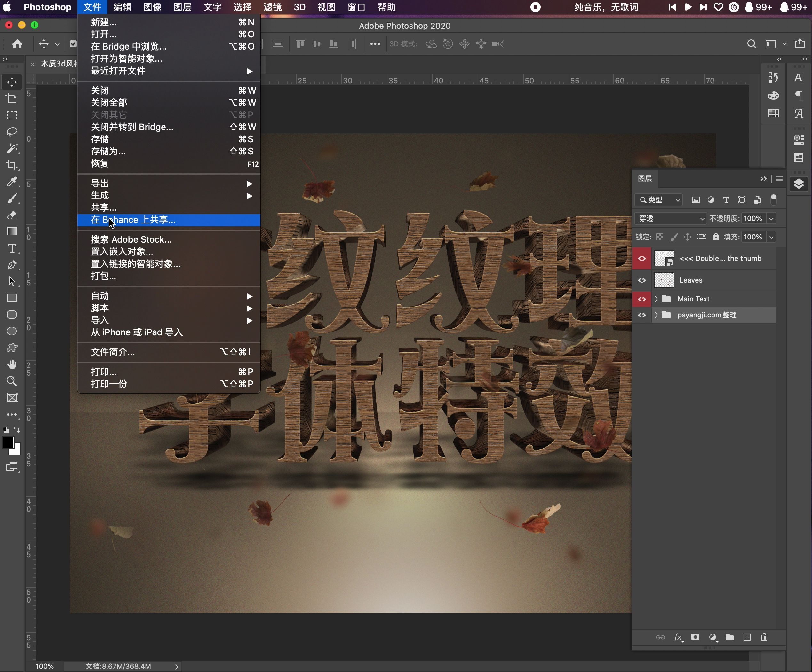
Task: Hide the Leaves layer
Action: point(641,280)
